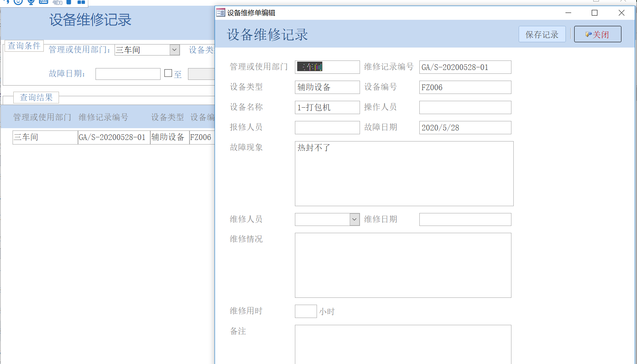Activate the IME toolbar microphone voice input
Screen dimensions: 637x364
pyautogui.click(x=31, y=2)
